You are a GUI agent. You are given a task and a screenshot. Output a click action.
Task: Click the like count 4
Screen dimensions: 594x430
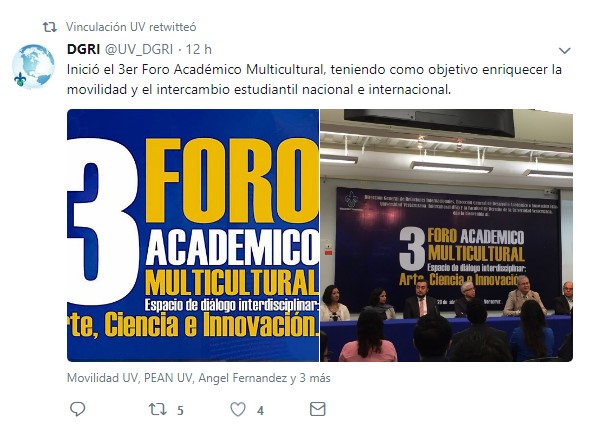260,410
